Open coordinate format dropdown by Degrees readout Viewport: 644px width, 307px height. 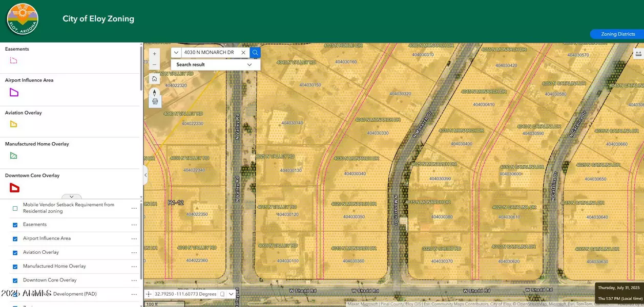coord(231,294)
